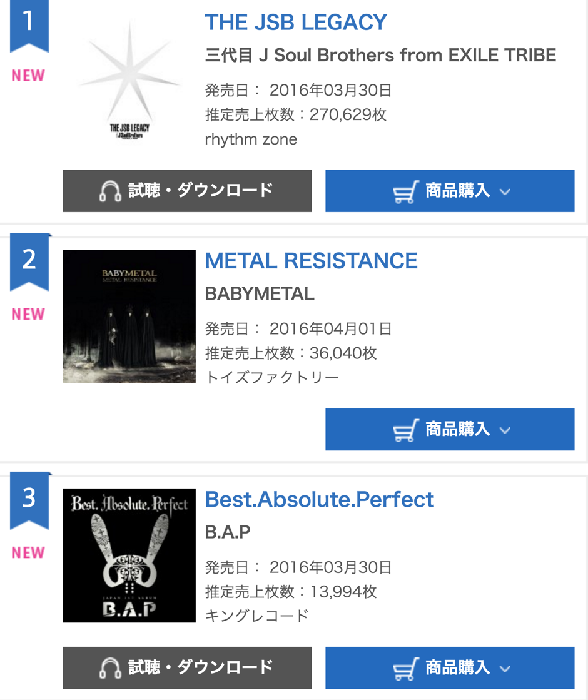This screenshot has height=700, width=588.
Task: Open METAL RESISTANCE album title link
Action: pos(311,261)
